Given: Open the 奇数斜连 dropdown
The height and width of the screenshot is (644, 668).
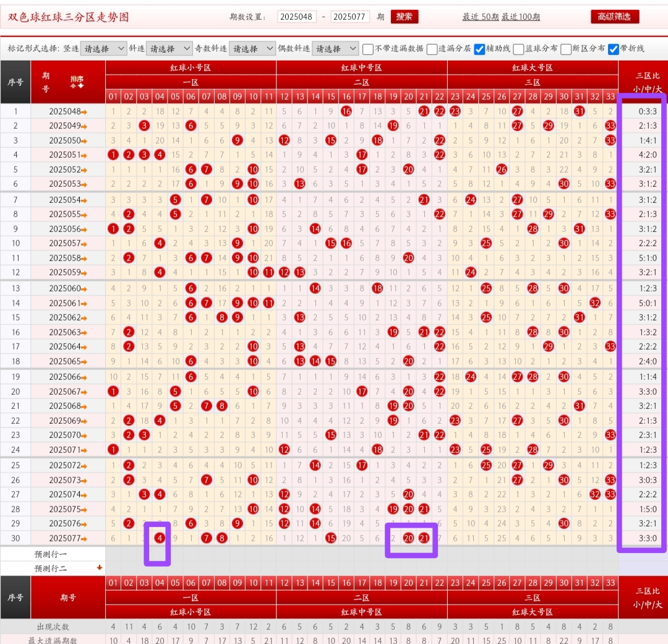Looking at the screenshot, I should pyautogui.click(x=252, y=48).
